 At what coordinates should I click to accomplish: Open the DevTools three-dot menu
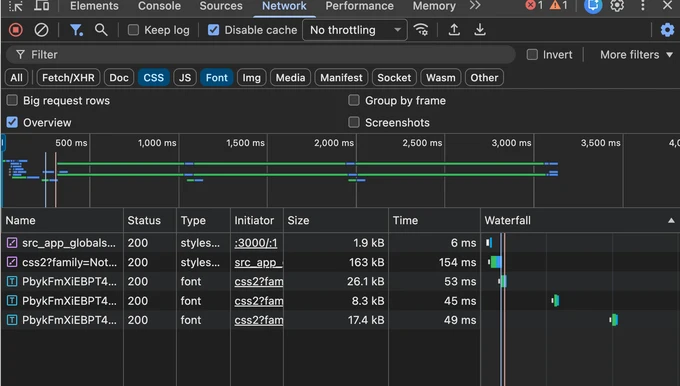(x=643, y=6)
